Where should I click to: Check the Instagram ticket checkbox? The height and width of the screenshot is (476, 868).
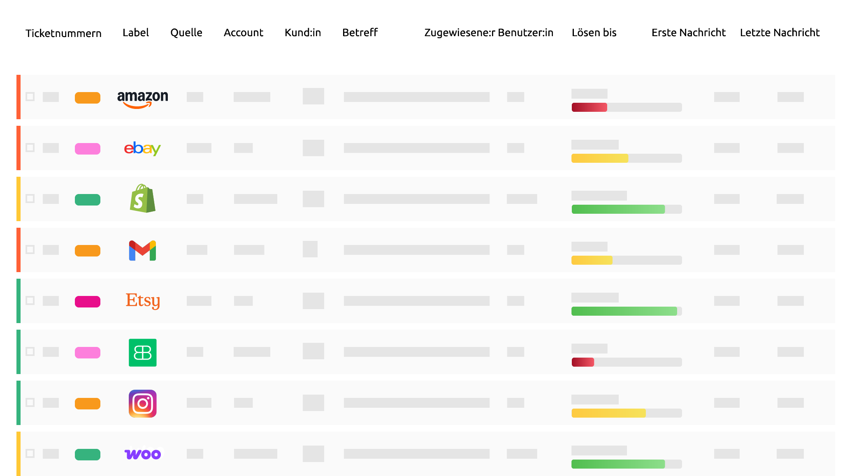pyautogui.click(x=30, y=402)
